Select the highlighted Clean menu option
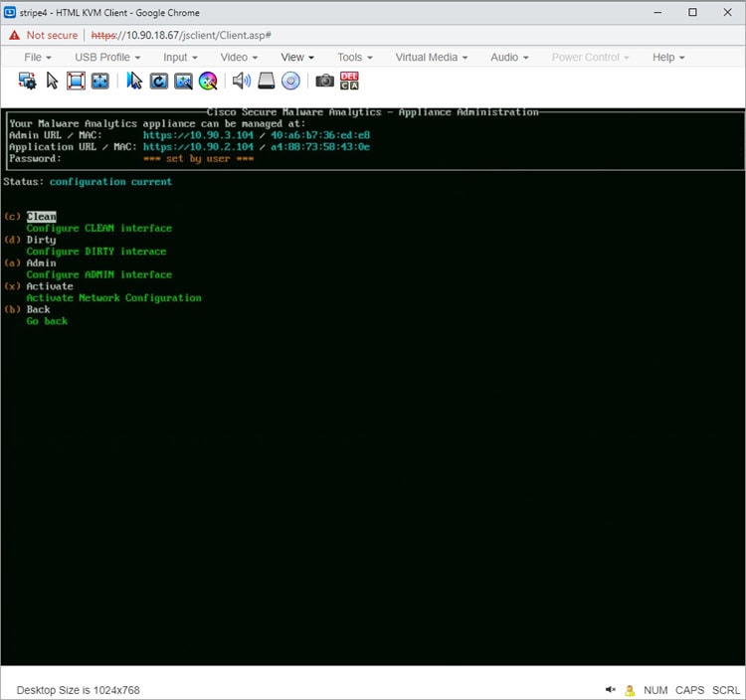Screen dimensions: 746x700 click(42, 217)
